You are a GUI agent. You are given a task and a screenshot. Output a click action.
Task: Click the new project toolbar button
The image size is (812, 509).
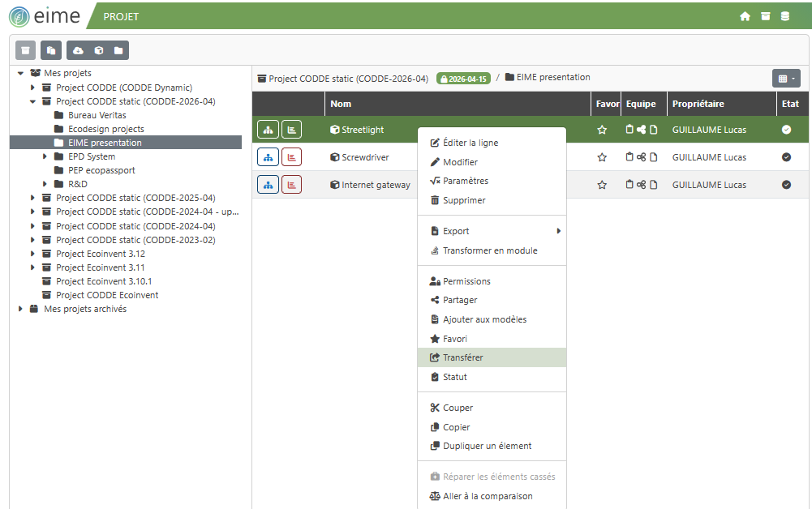[25, 50]
